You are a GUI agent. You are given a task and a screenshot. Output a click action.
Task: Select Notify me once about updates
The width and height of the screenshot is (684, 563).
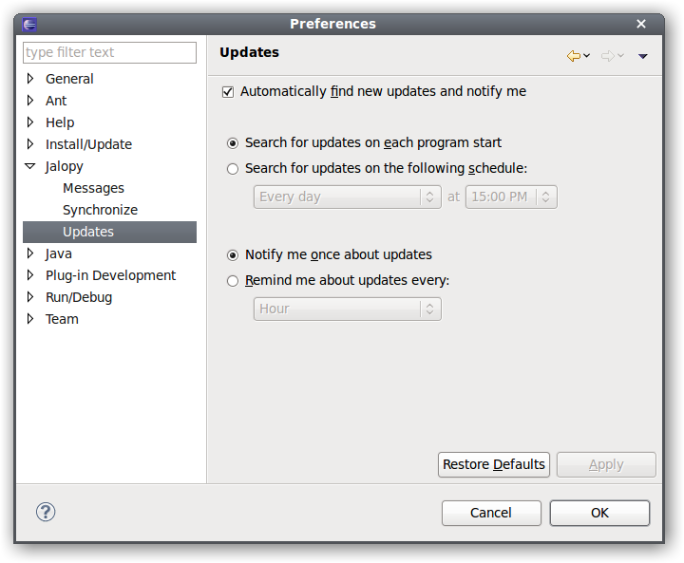pyautogui.click(x=233, y=255)
